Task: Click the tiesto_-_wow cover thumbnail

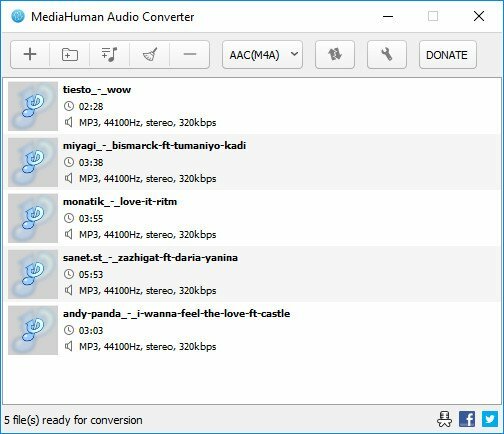Action: (33, 106)
